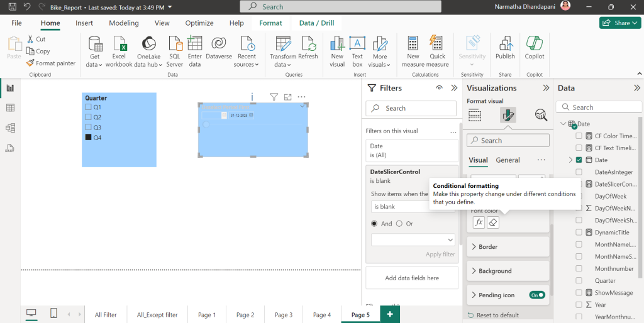644x323 pixels.
Task: Publish the report
Action: click(x=505, y=48)
